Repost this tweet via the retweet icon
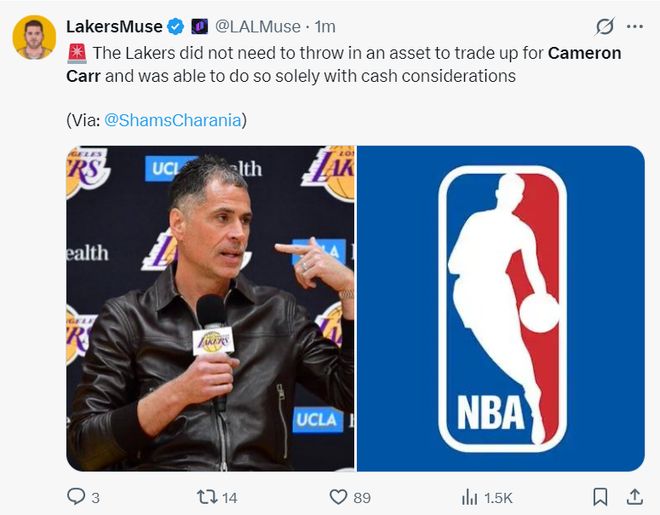This screenshot has height=515, width=660. tap(208, 497)
